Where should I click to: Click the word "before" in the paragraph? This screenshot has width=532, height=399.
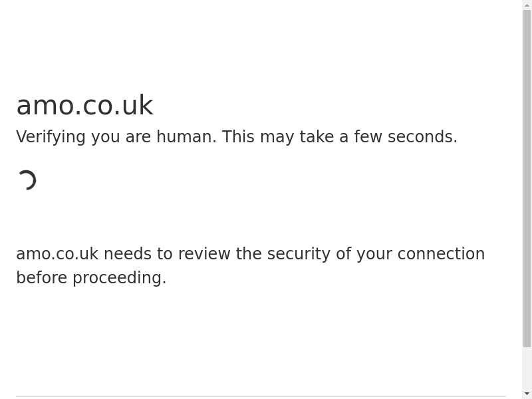41,278
